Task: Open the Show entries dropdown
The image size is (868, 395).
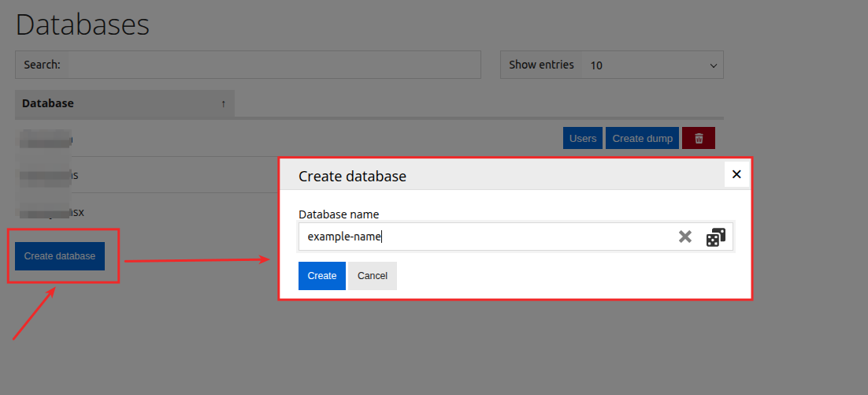Action: coord(651,65)
